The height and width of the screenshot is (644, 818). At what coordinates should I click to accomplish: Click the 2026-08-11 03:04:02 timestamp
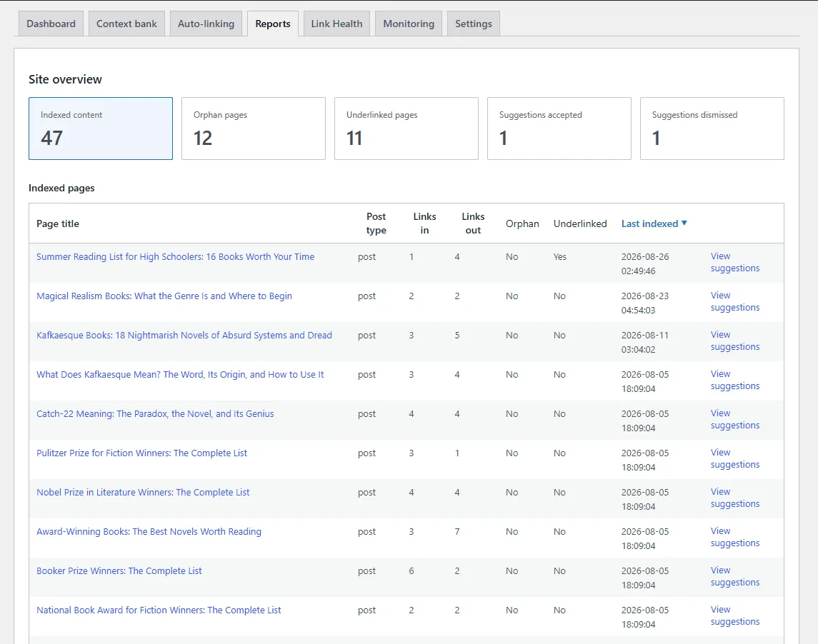[645, 342]
